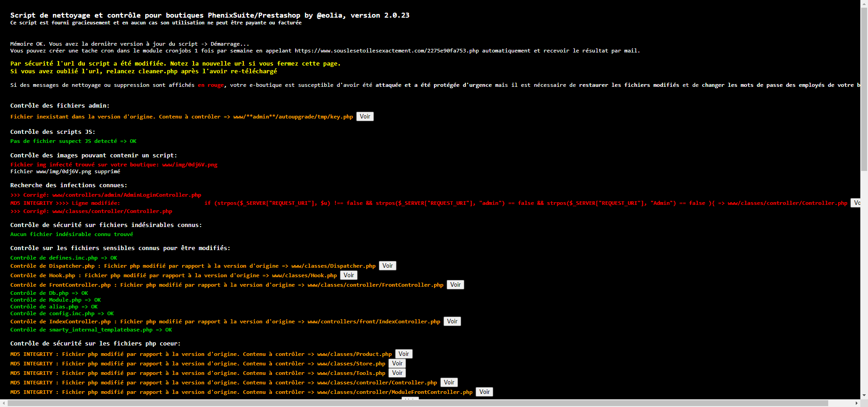
Task: Click the vertical scrollbar thumb
Action: tap(864, 89)
